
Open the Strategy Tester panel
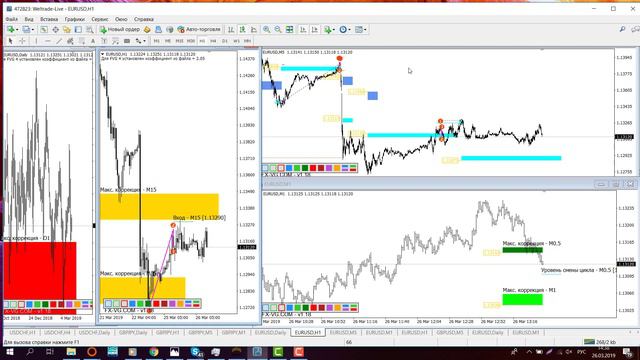coord(90,29)
